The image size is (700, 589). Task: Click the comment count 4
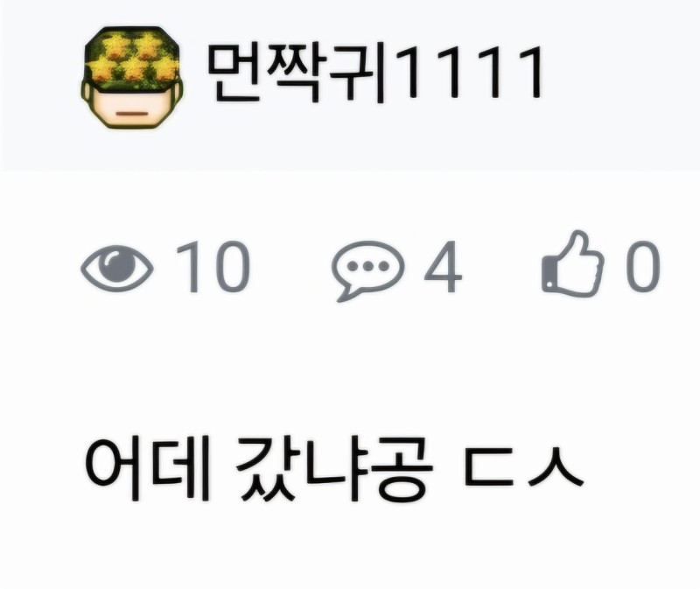point(443,267)
